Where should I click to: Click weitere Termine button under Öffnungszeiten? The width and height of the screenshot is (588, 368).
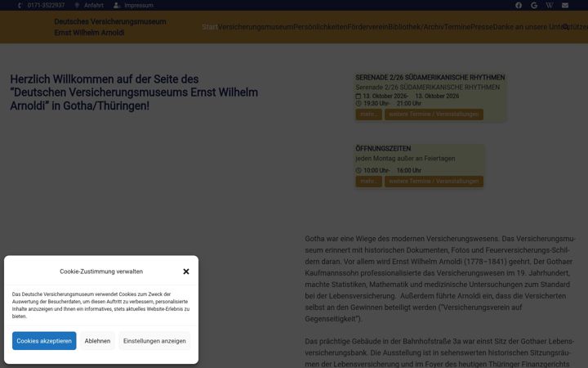tap(434, 181)
